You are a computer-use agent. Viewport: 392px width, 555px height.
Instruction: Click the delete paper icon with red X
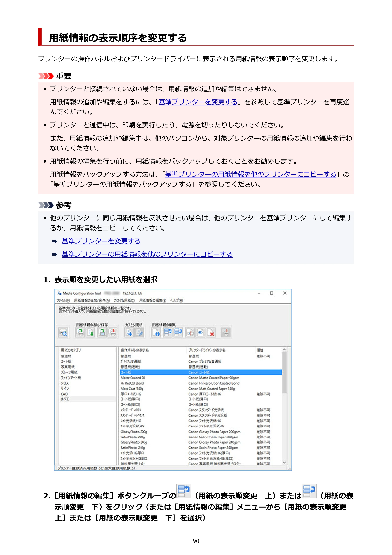click(x=211, y=333)
